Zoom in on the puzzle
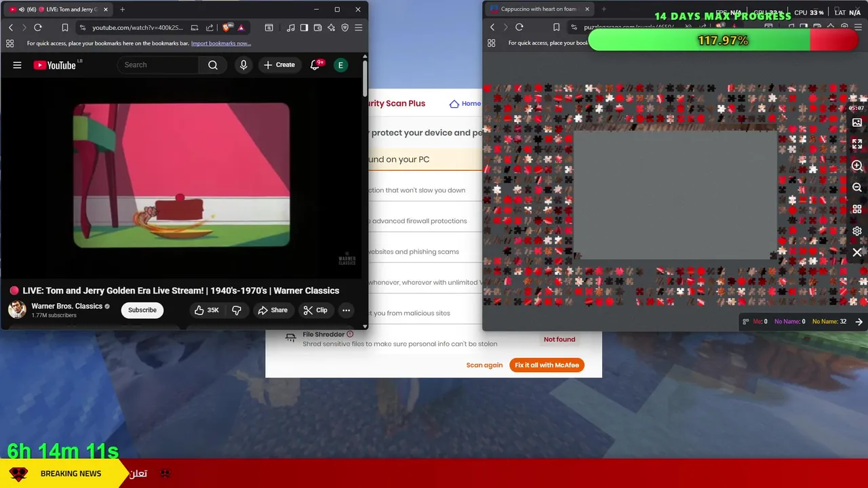868x488 pixels. point(857,166)
